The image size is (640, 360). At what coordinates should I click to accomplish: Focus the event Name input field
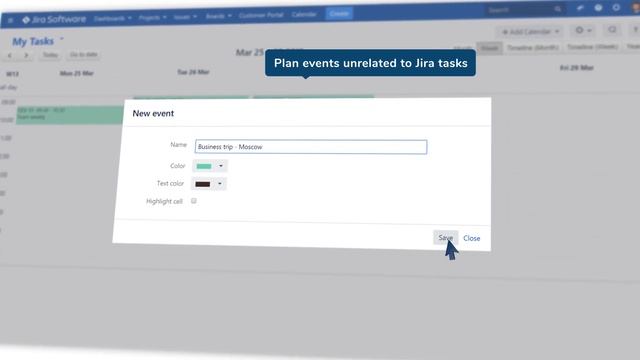tap(311, 147)
